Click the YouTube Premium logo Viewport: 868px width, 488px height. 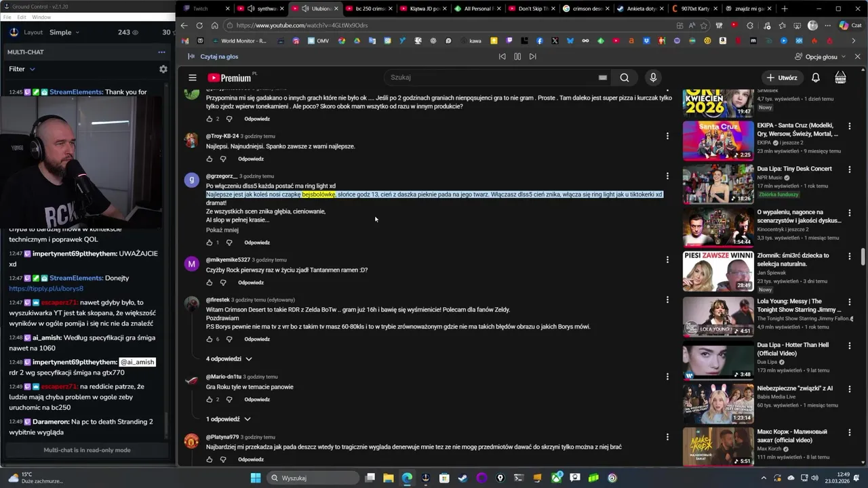point(230,78)
